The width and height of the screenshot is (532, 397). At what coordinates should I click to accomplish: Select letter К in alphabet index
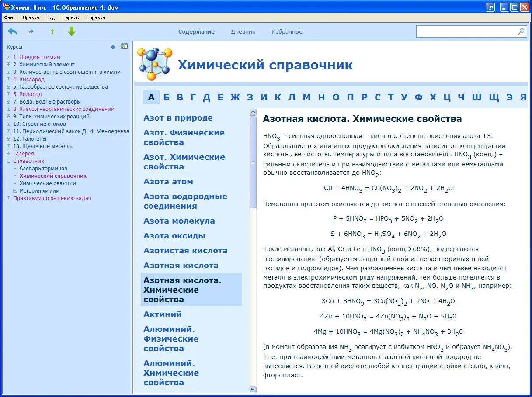coord(278,97)
